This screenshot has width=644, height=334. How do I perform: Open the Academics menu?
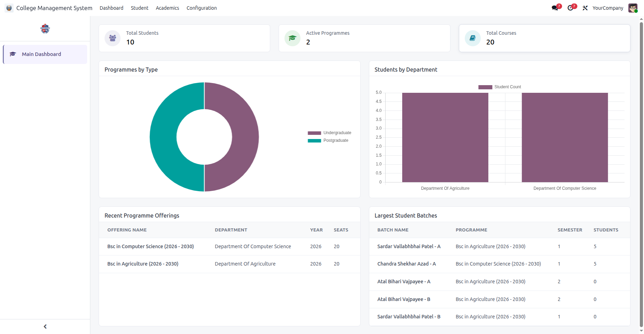(x=167, y=8)
